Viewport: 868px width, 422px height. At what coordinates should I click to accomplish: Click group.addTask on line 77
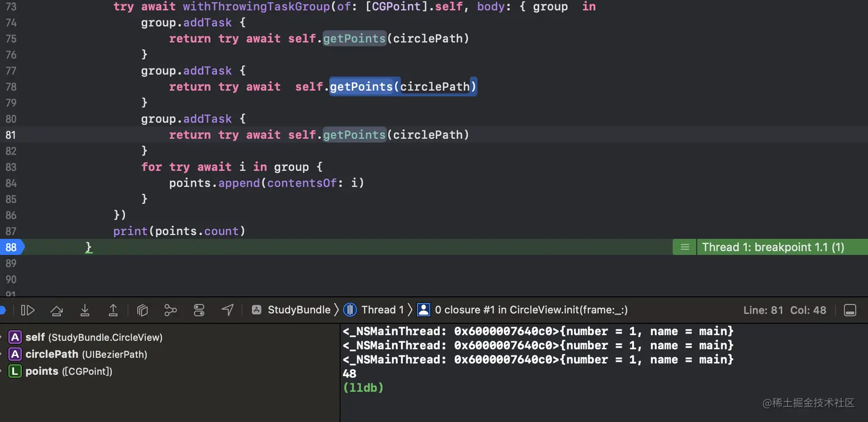click(187, 71)
